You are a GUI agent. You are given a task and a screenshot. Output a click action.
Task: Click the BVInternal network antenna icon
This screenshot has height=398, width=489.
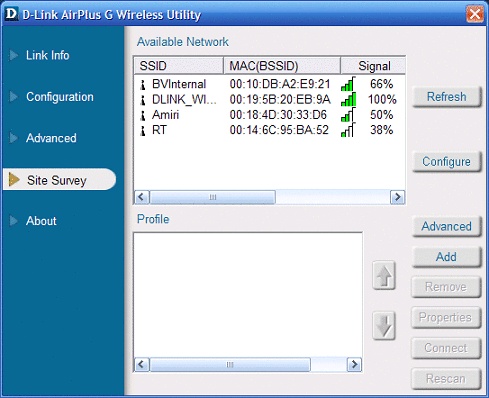coord(143,85)
